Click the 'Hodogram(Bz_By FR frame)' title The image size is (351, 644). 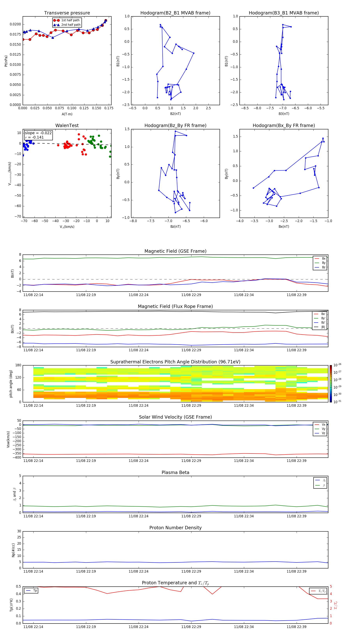pyautogui.click(x=175, y=125)
